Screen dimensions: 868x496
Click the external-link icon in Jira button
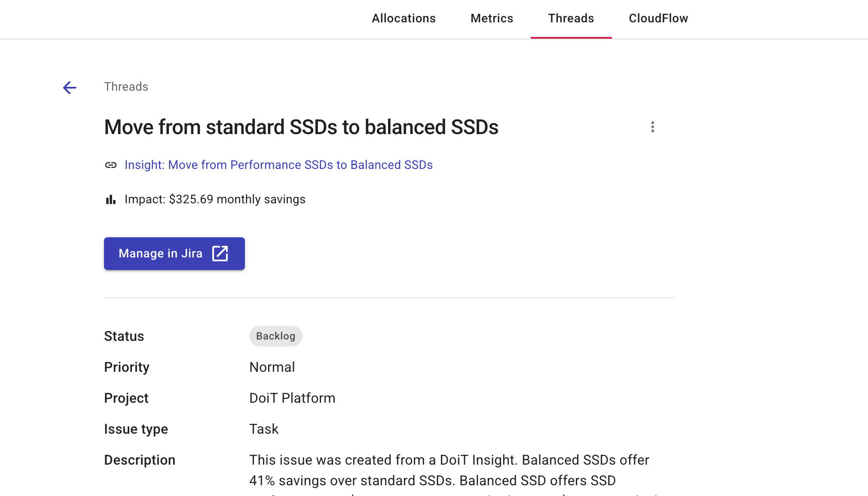tap(220, 254)
